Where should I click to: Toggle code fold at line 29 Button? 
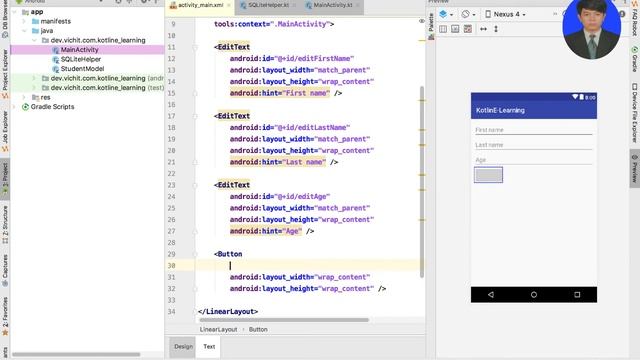tap(195, 254)
